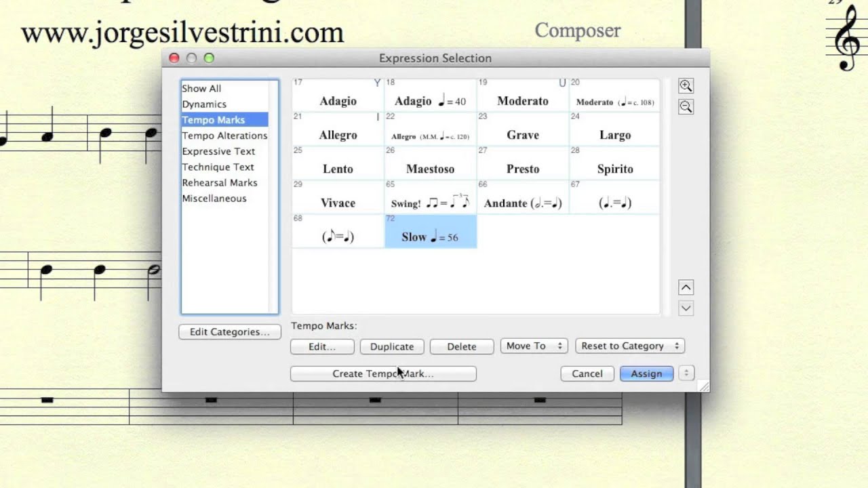This screenshot has width=868, height=488.
Task: Click the Edit... button
Action: tap(322, 346)
